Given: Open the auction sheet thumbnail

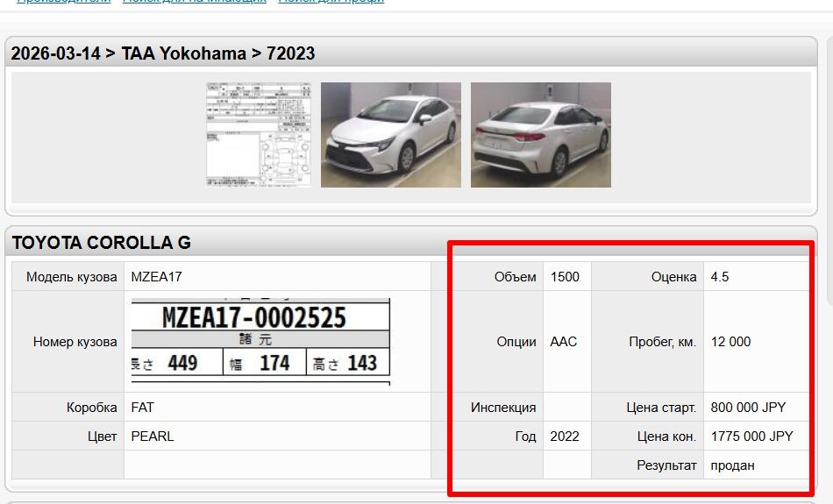Looking at the screenshot, I should tap(259, 134).
